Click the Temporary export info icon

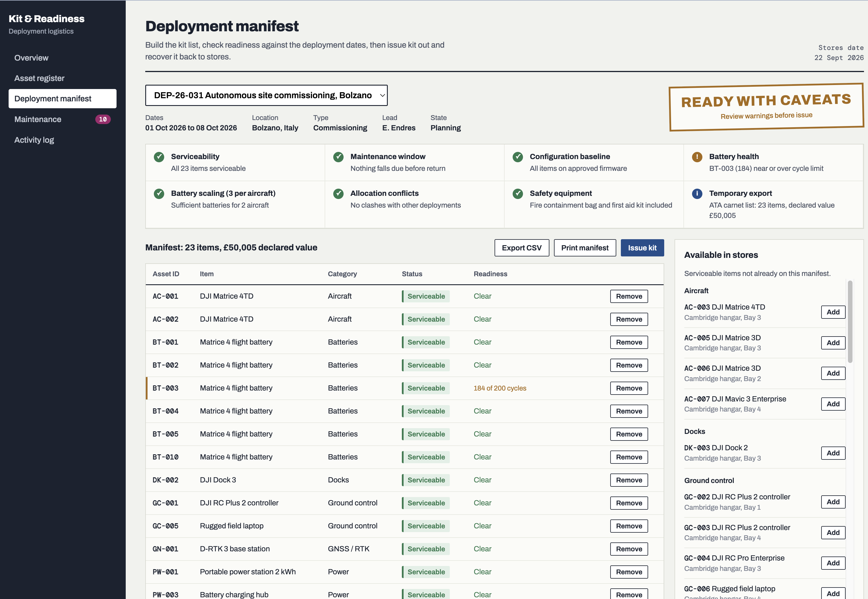pos(697,194)
